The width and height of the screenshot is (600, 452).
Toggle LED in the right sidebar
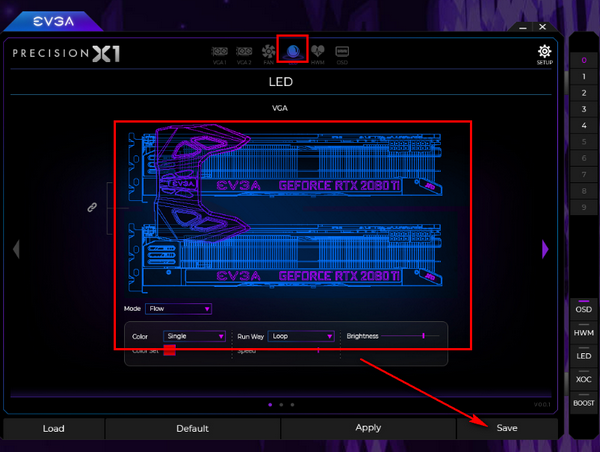coord(584,356)
